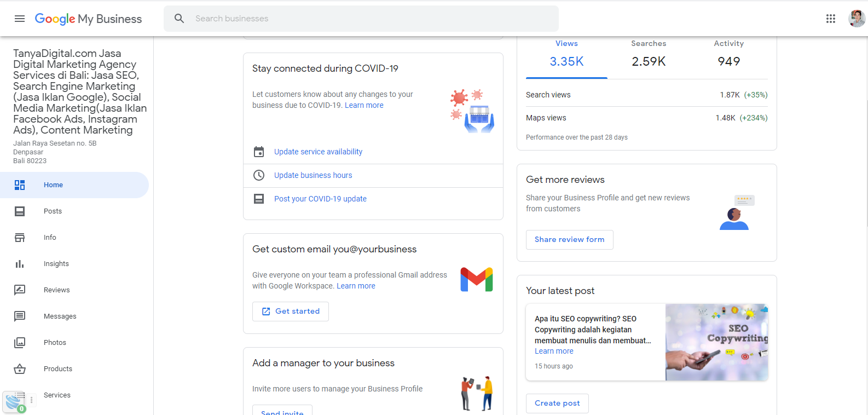This screenshot has height=415, width=868.
Task: Open Messages in the sidebar
Action: 74,316
